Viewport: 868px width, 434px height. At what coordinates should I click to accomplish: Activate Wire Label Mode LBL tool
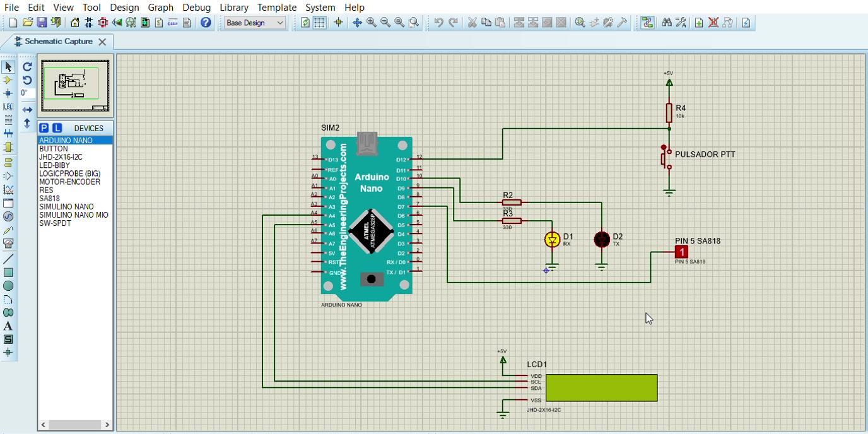click(8, 107)
